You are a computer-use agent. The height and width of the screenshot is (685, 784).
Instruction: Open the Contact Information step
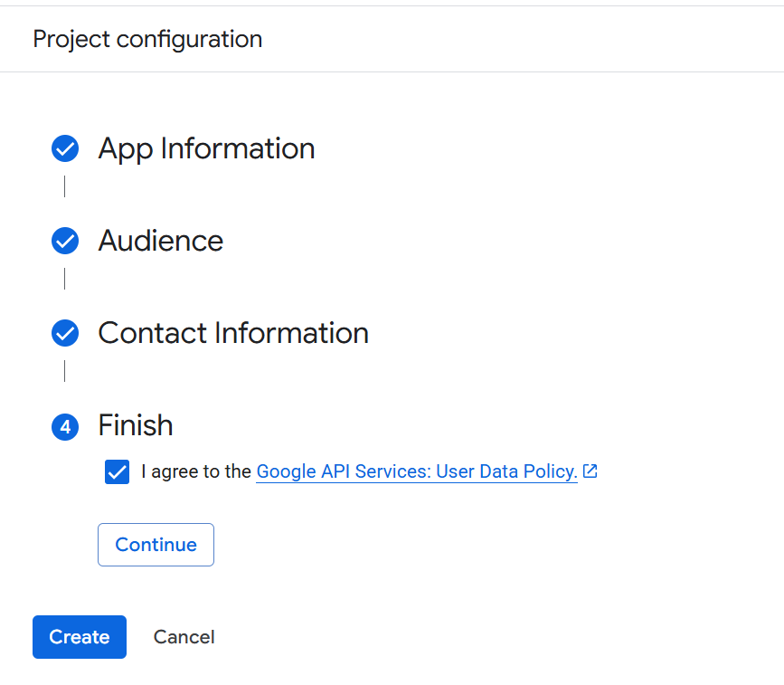pos(233,333)
